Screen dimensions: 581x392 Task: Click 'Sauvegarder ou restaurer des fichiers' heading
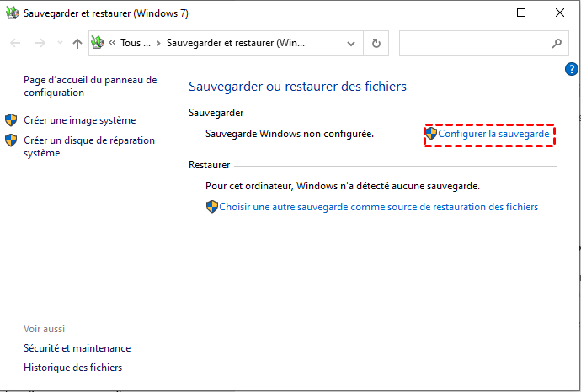coord(297,87)
